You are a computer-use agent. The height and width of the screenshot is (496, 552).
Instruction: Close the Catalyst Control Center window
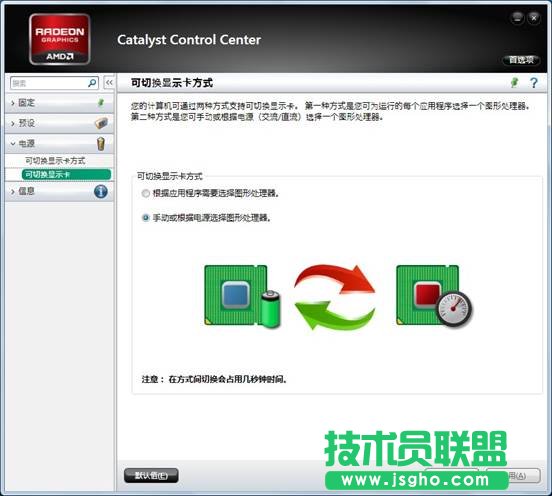(x=534, y=18)
